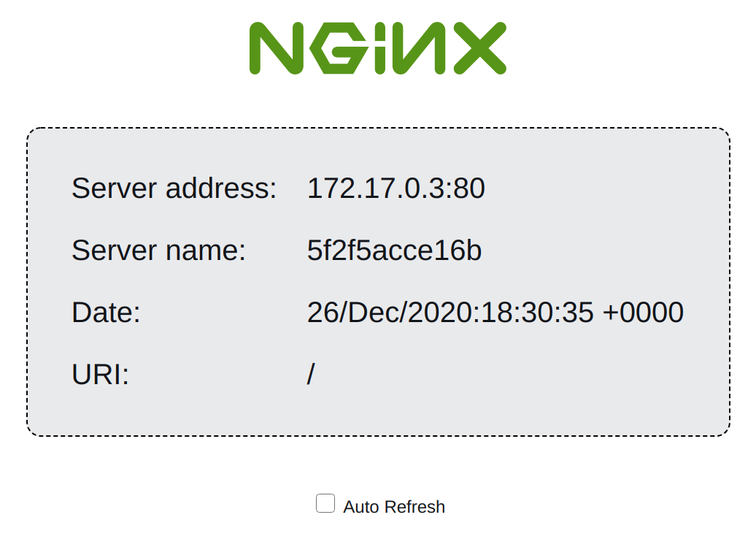
Task: Click the +0000 timezone offset text
Action: point(643,312)
